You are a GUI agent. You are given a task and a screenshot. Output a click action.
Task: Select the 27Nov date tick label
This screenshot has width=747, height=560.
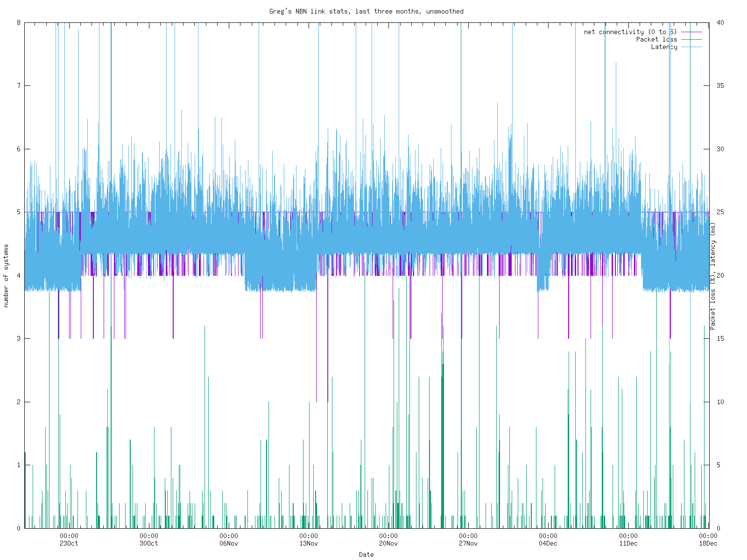[x=468, y=543]
